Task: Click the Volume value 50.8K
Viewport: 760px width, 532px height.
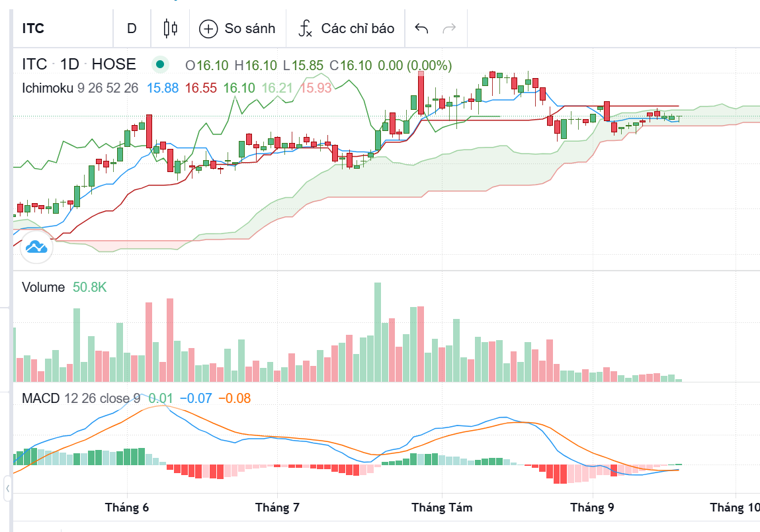Action: [x=90, y=287]
